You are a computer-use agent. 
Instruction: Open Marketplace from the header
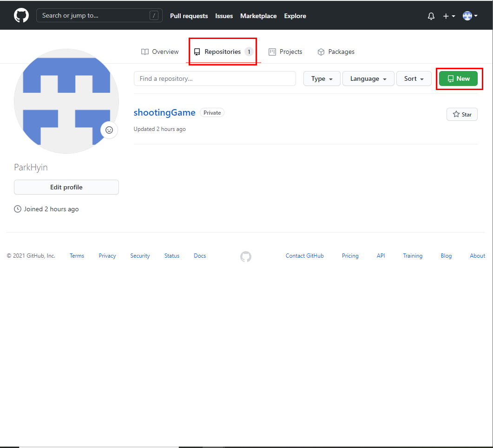click(258, 16)
